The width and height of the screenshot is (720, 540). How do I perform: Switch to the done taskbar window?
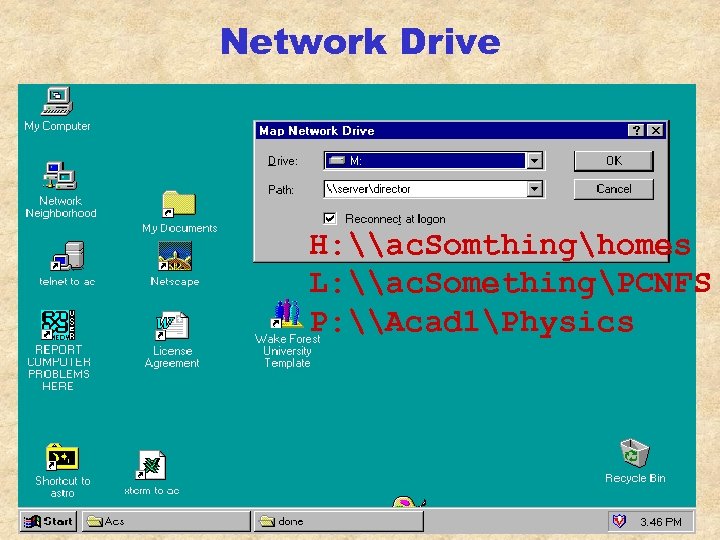pos(339,521)
